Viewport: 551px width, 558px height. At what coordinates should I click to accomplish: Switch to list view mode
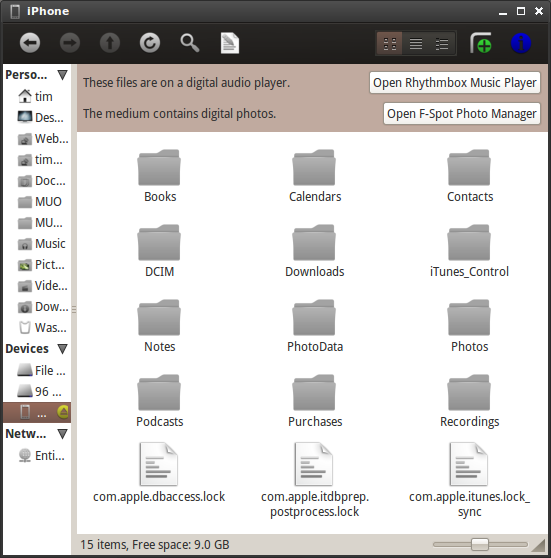coord(415,44)
